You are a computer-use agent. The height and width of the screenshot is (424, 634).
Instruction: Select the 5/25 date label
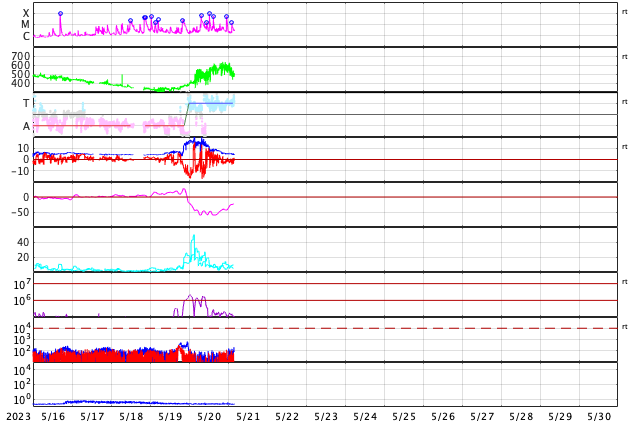tap(404, 417)
